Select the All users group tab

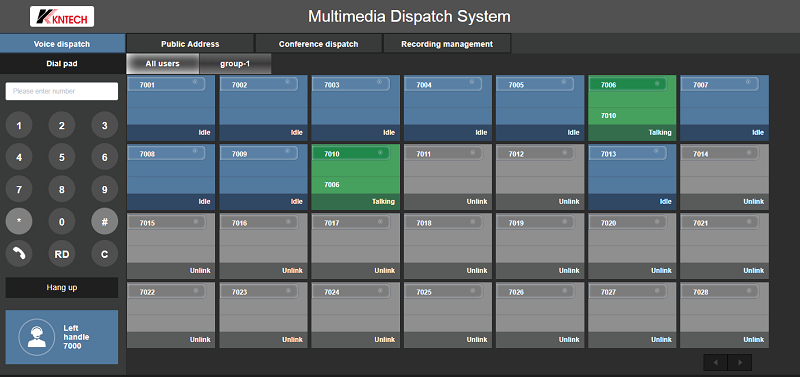point(162,64)
